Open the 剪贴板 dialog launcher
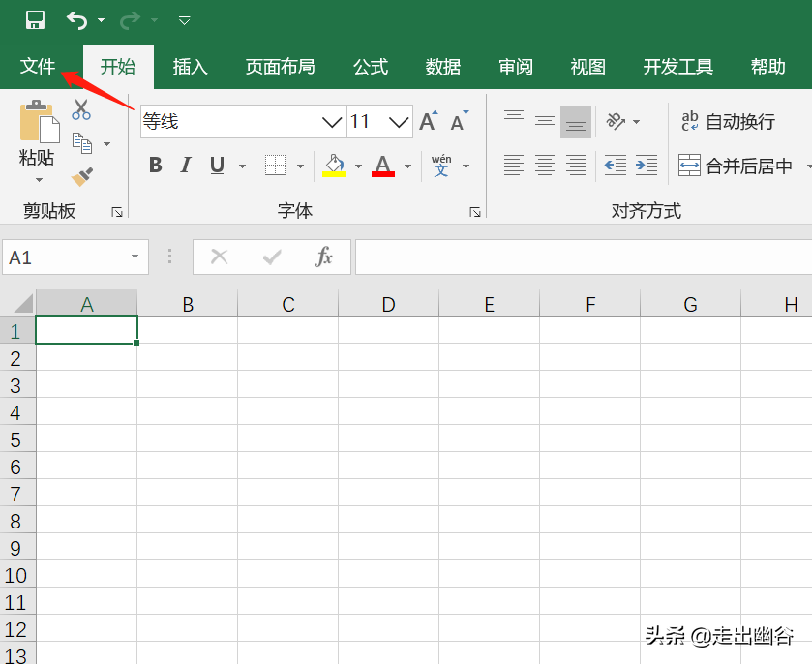812x664 pixels. (117, 212)
